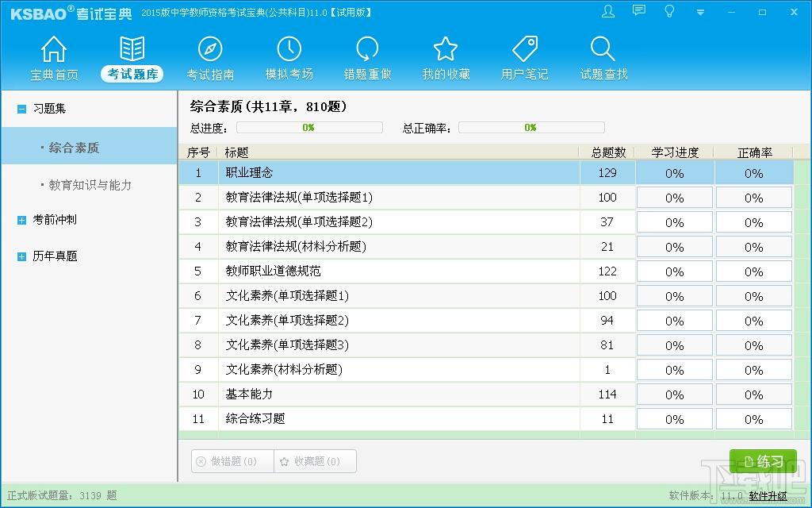This screenshot has width=812, height=508.
Task: Open the title bar dropdown arrow
Action: 699,12
